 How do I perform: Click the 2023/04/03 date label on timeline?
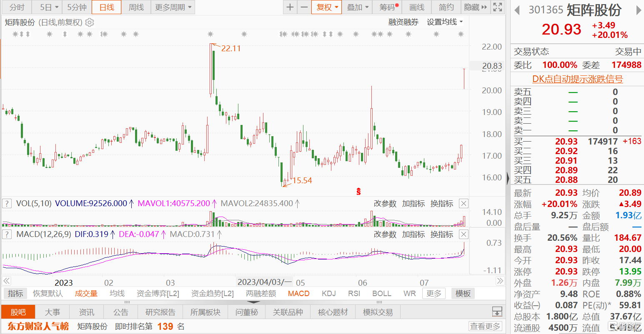(x=264, y=282)
